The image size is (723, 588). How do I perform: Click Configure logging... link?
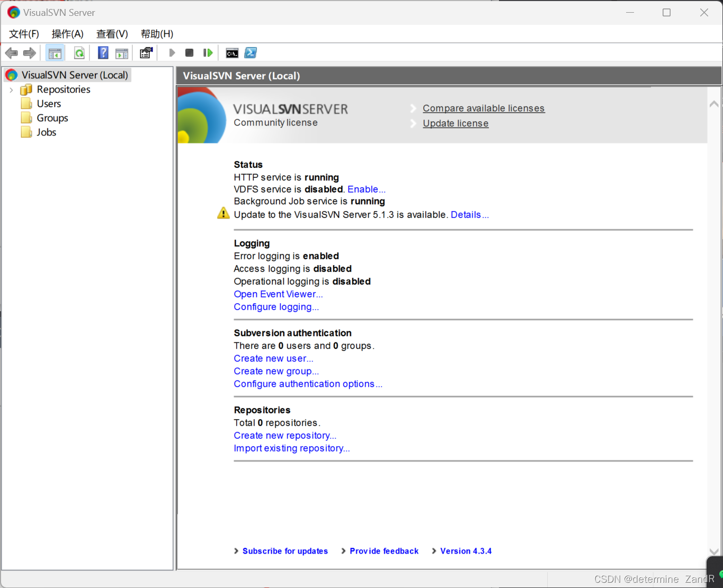pyautogui.click(x=276, y=307)
